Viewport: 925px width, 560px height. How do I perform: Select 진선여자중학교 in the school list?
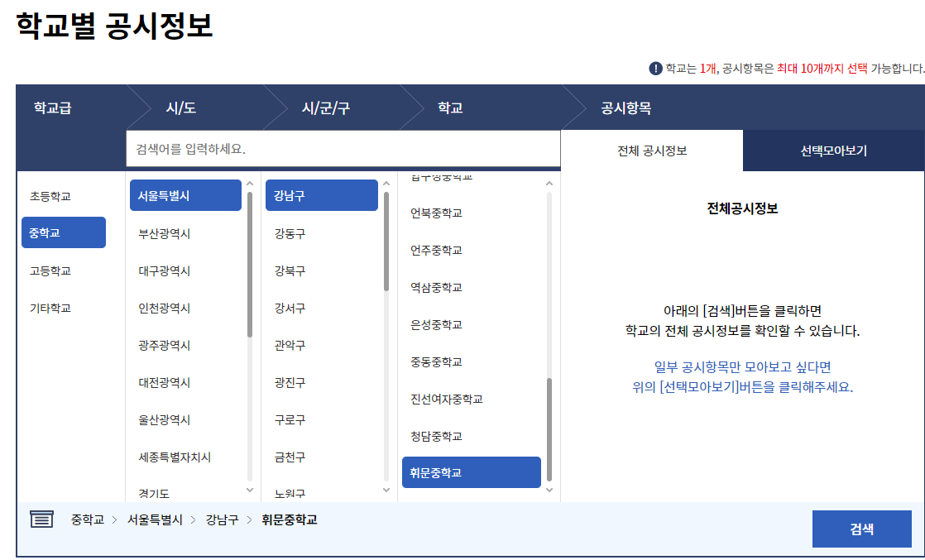[x=445, y=399]
